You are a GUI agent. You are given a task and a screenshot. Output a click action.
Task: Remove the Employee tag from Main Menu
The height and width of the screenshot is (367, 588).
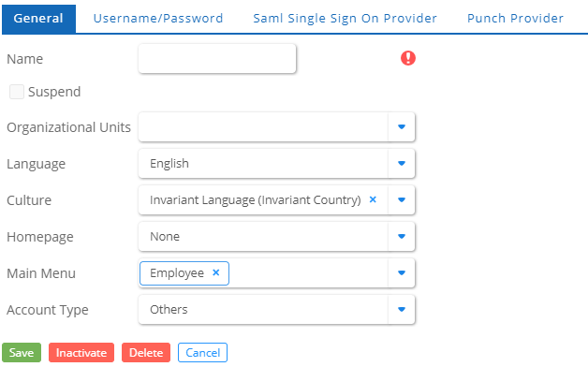tap(216, 272)
